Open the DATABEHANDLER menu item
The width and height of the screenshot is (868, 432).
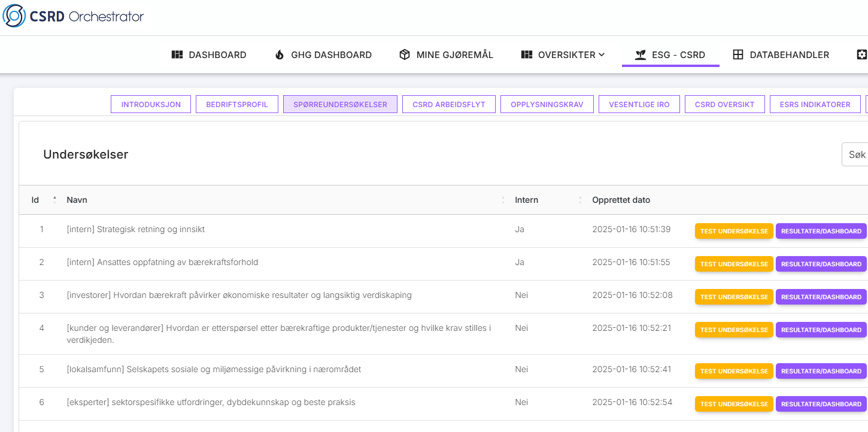point(781,54)
